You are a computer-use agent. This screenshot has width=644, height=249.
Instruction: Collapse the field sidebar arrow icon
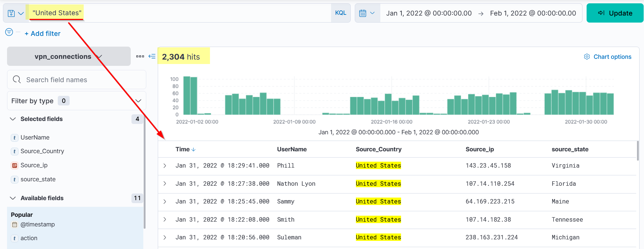tap(152, 56)
